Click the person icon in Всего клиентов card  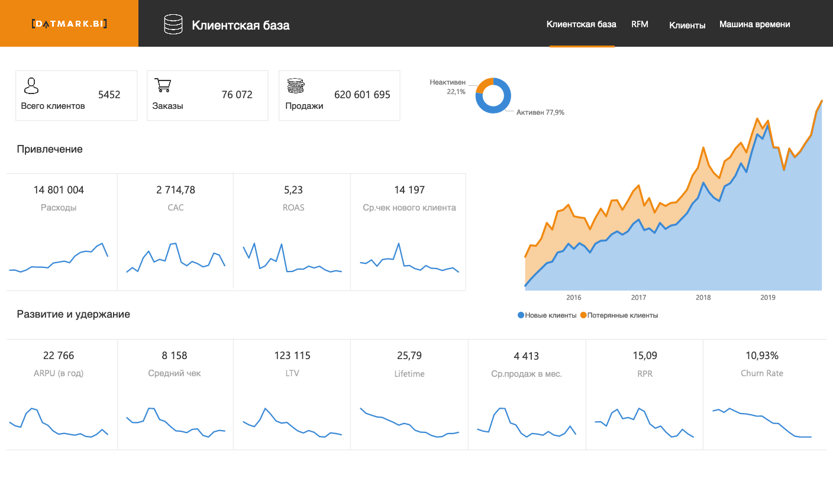pyautogui.click(x=31, y=86)
